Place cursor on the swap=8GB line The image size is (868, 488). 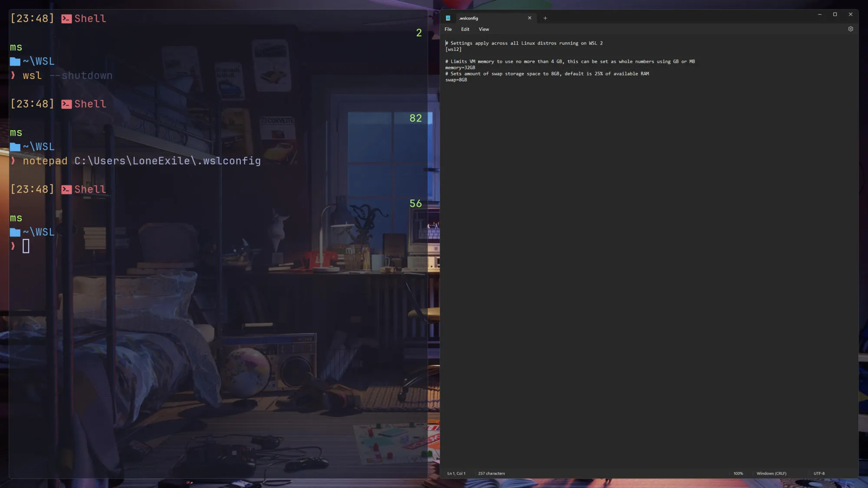[x=457, y=80]
